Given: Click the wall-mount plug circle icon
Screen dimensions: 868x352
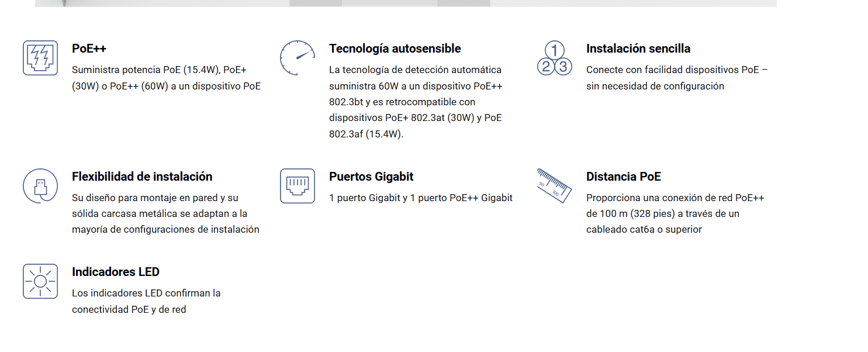Looking at the screenshot, I should [x=40, y=186].
